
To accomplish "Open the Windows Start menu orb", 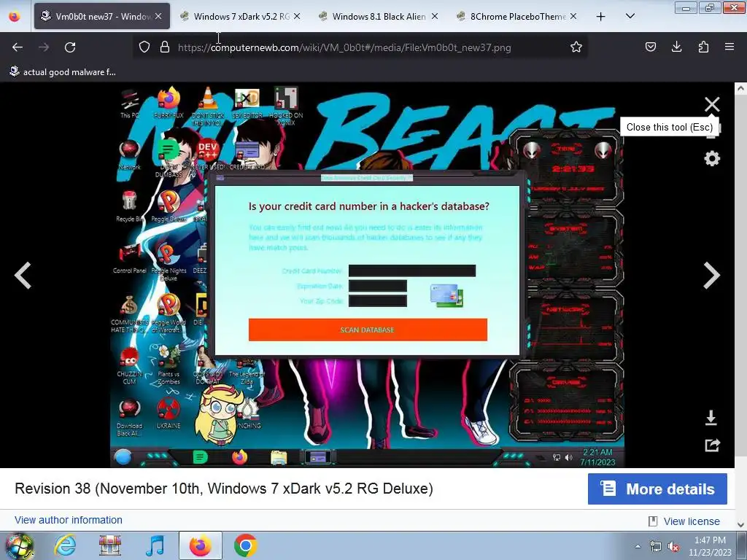I will pos(19,545).
